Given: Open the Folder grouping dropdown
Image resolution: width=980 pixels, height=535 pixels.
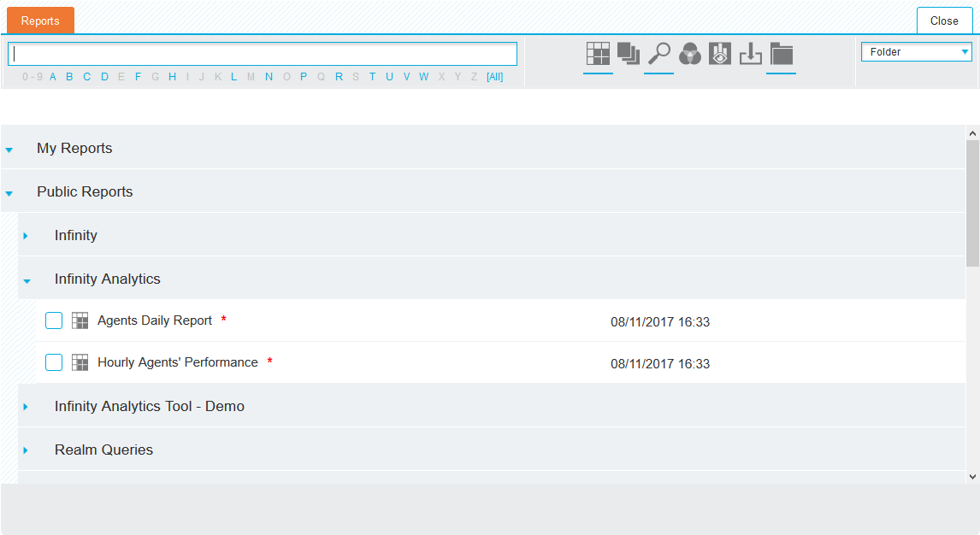Looking at the screenshot, I should (x=916, y=52).
